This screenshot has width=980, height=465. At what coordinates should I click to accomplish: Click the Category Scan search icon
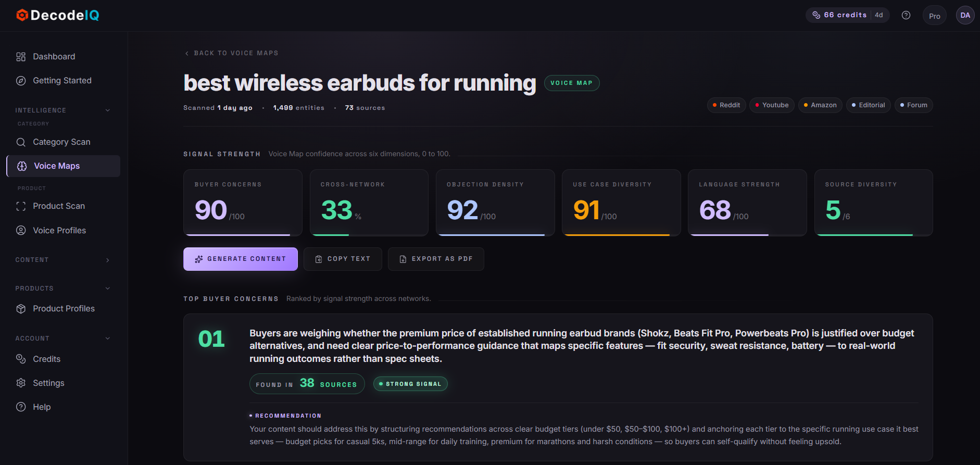[21, 142]
